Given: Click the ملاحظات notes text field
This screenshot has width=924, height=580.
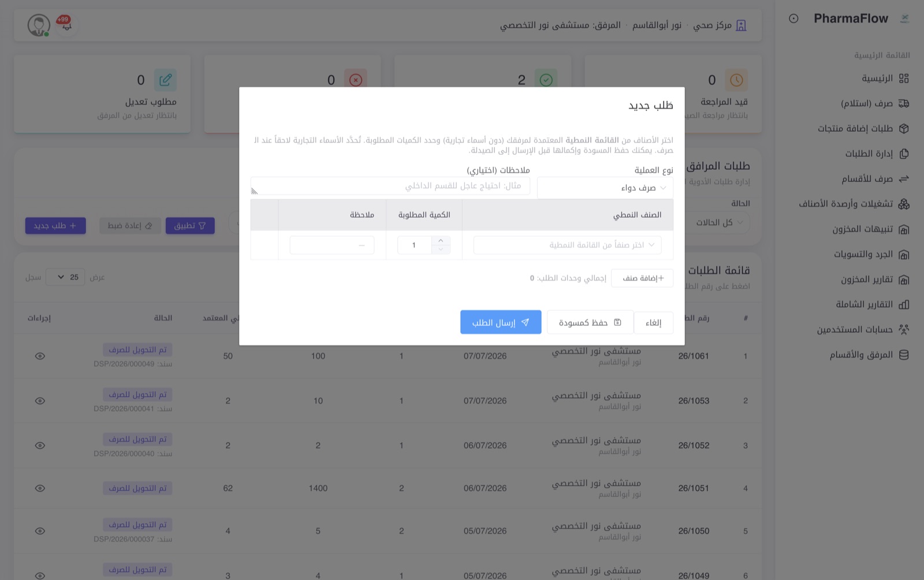Looking at the screenshot, I should [390, 185].
